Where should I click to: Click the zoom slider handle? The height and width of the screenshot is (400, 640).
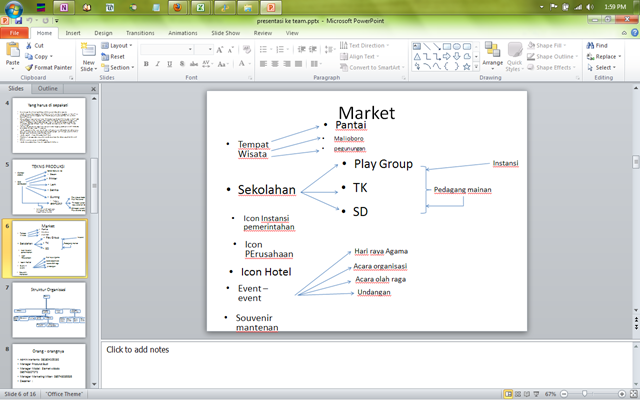584,394
